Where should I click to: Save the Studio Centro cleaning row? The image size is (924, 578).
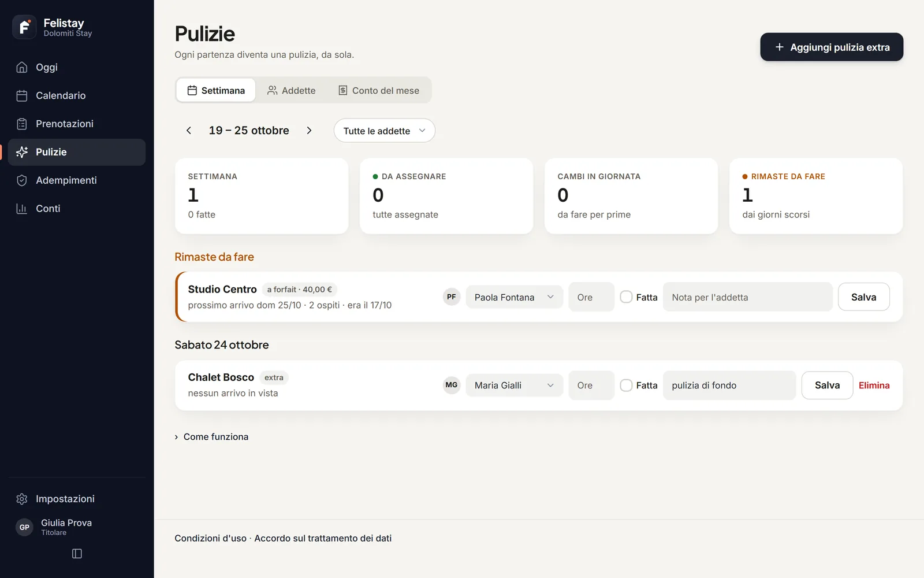point(863,297)
